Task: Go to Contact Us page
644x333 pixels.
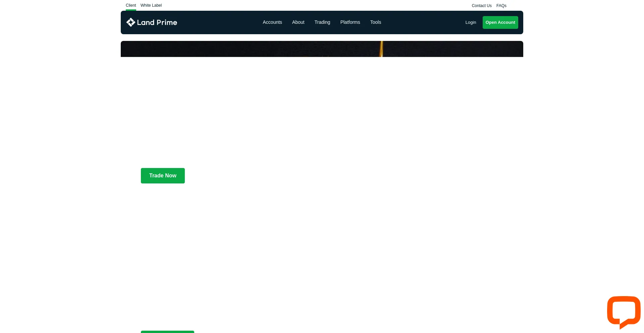Action: tap(482, 6)
